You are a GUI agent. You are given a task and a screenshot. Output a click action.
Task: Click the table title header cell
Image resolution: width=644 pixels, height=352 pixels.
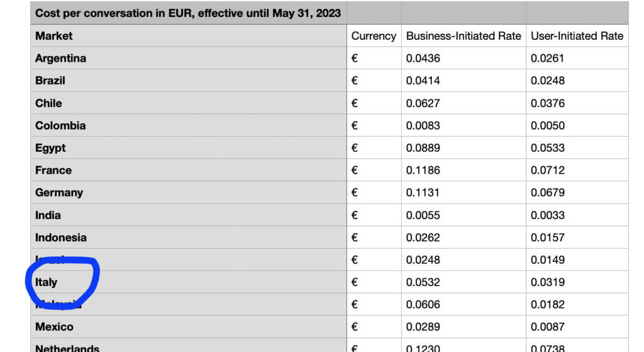click(189, 13)
